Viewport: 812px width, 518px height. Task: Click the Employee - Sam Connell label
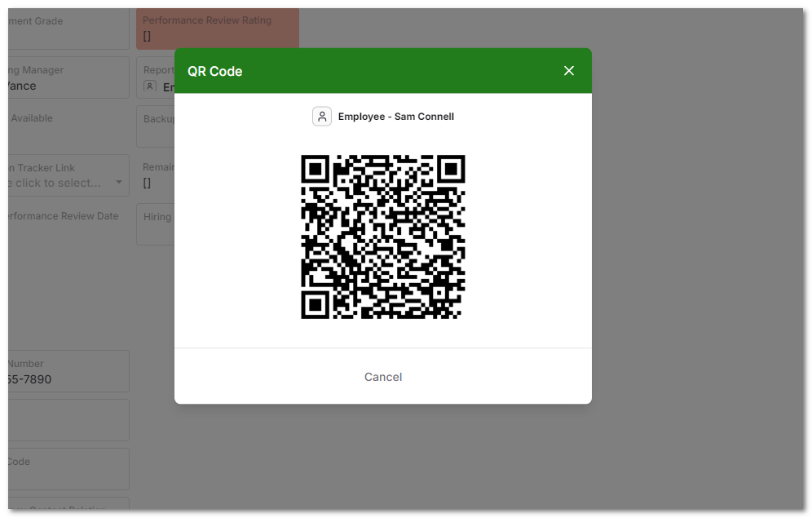click(395, 116)
